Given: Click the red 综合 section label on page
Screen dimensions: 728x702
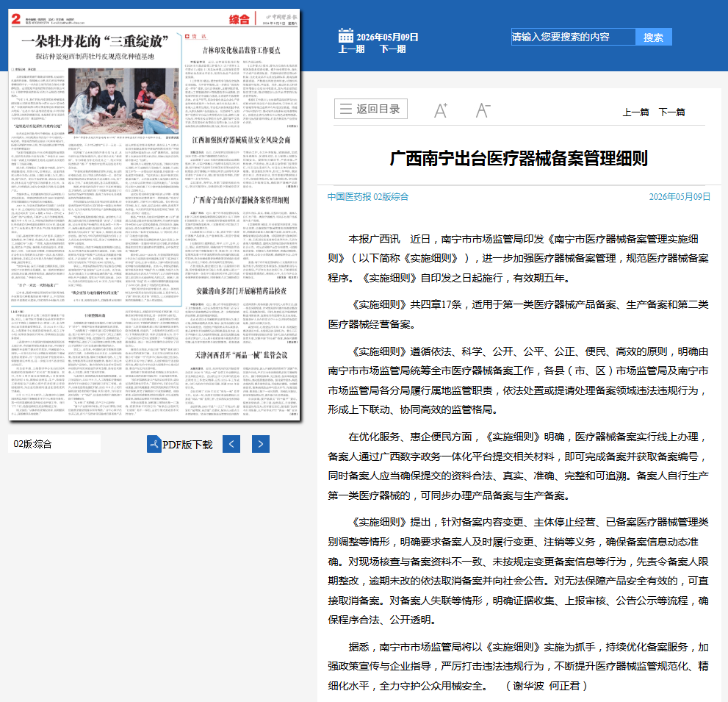Looking at the screenshot, I should (239, 19).
